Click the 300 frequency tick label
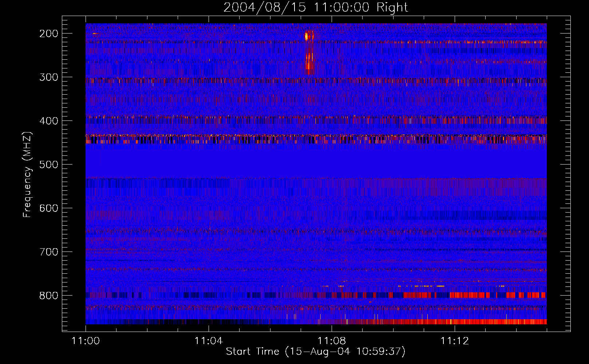The image size is (589, 364). pos(49,77)
